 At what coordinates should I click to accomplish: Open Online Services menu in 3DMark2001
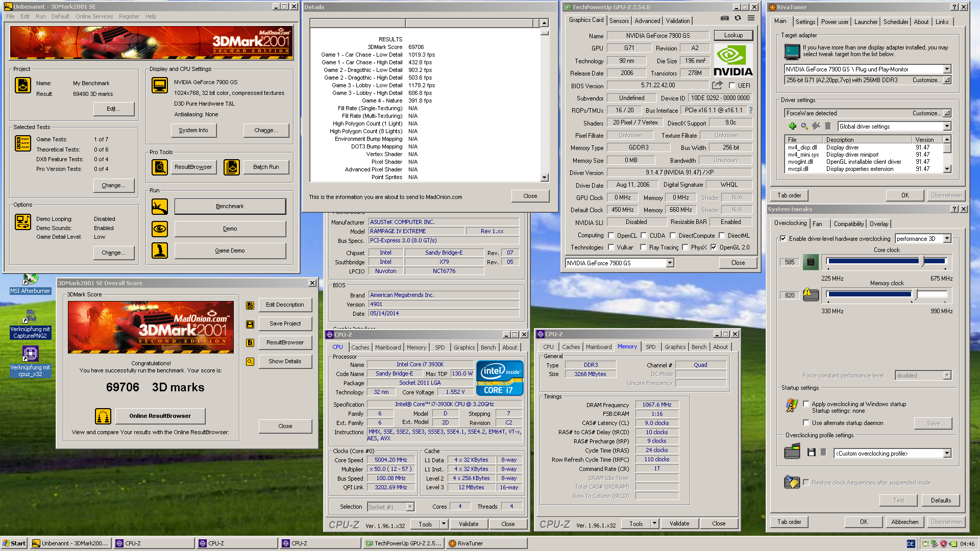click(94, 16)
